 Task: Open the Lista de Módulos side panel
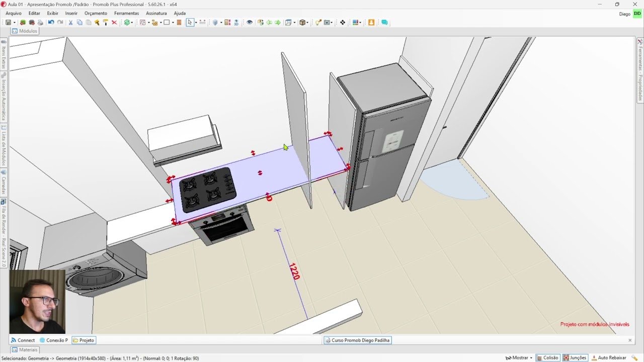click(x=4, y=146)
